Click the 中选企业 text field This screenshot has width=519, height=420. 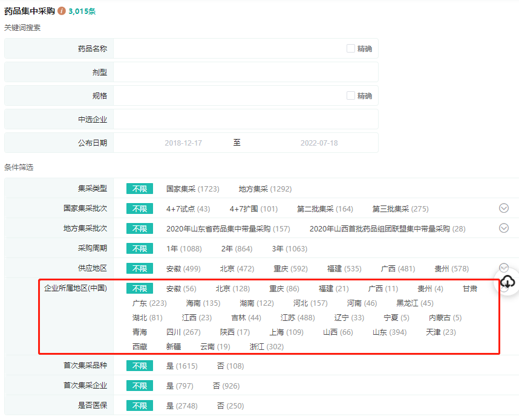(245, 119)
